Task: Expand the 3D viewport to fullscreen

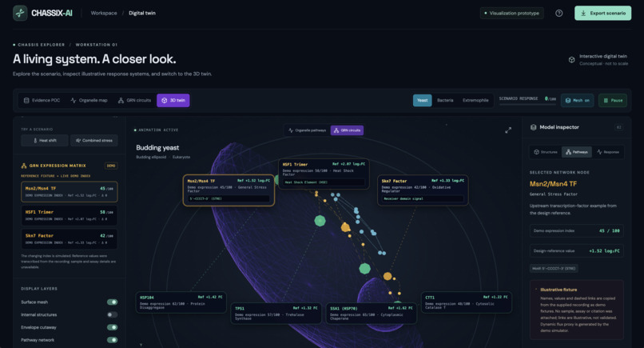Action: 508,130
